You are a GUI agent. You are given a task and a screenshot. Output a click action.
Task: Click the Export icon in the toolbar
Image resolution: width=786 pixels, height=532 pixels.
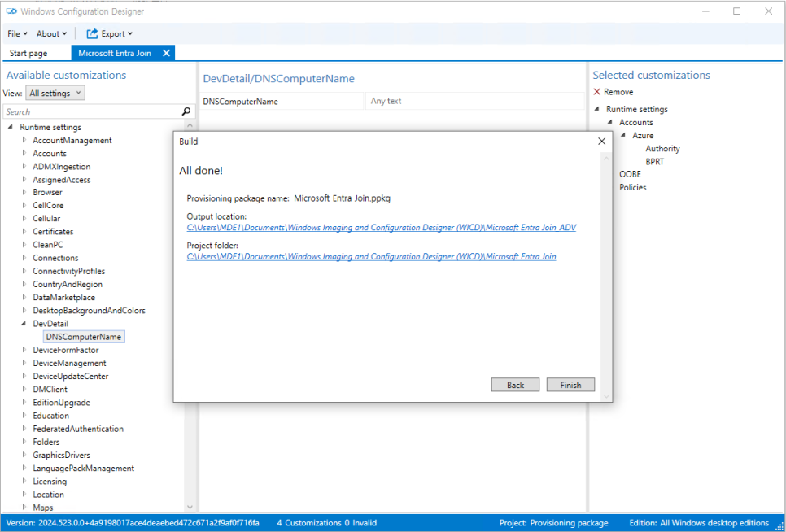pos(92,33)
